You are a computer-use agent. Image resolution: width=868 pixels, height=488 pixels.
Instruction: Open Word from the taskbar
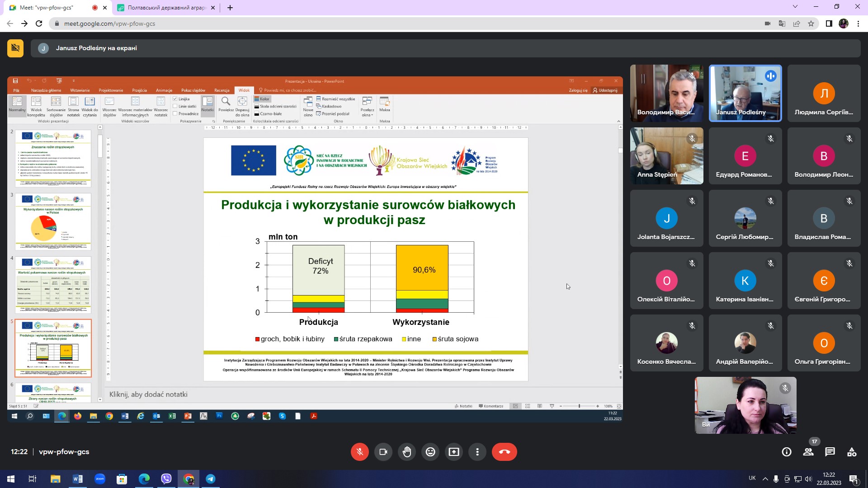[78, 479]
